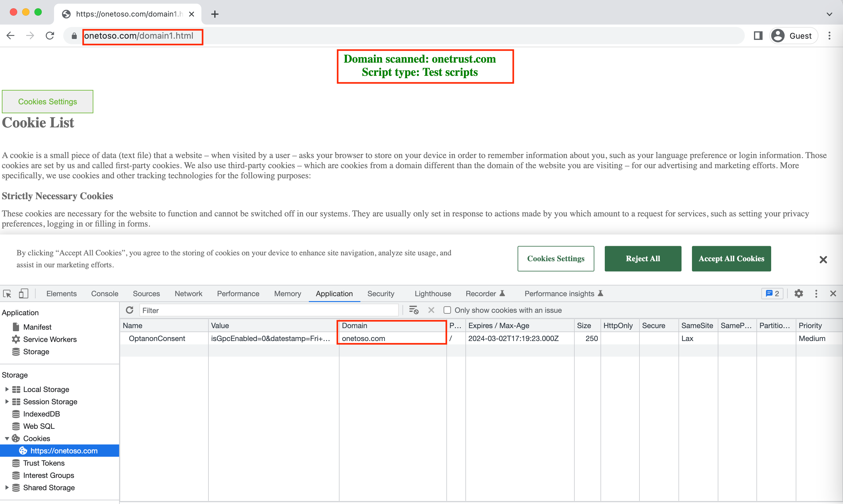Toggle the device toolbar icon
843x504 pixels.
click(x=23, y=293)
